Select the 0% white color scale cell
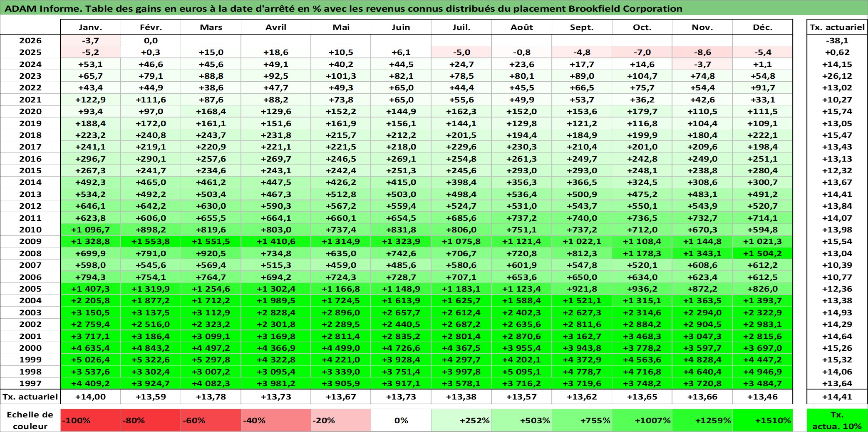This screenshot has height=432, width=868. click(x=401, y=420)
